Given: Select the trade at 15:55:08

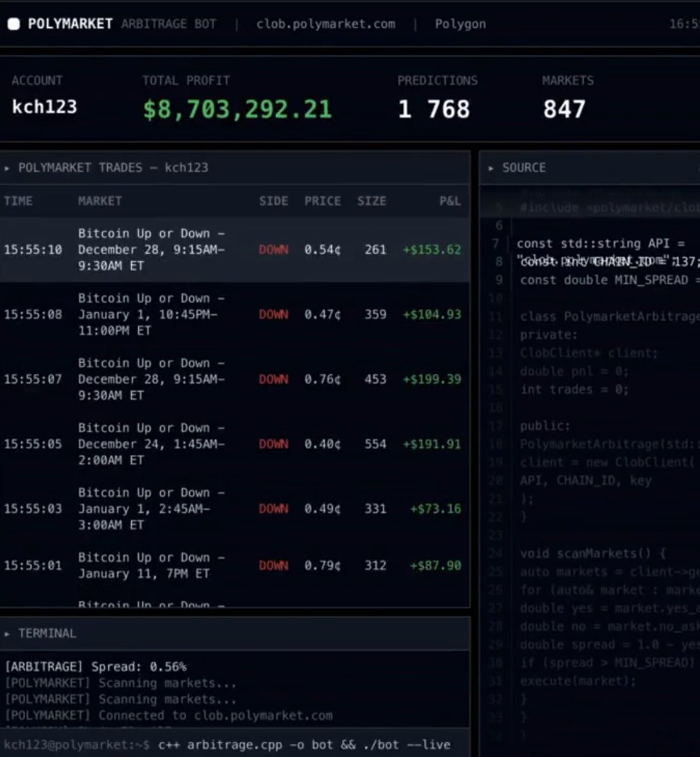Looking at the screenshot, I should coord(235,314).
